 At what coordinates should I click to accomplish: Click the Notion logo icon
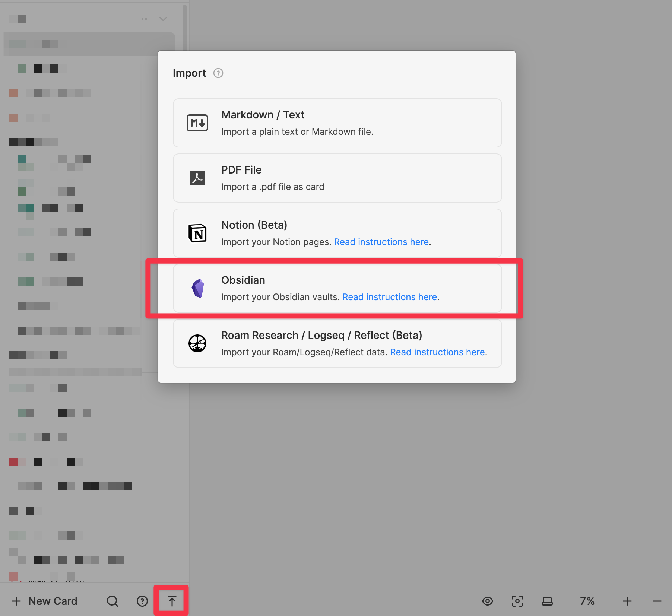[x=197, y=233]
